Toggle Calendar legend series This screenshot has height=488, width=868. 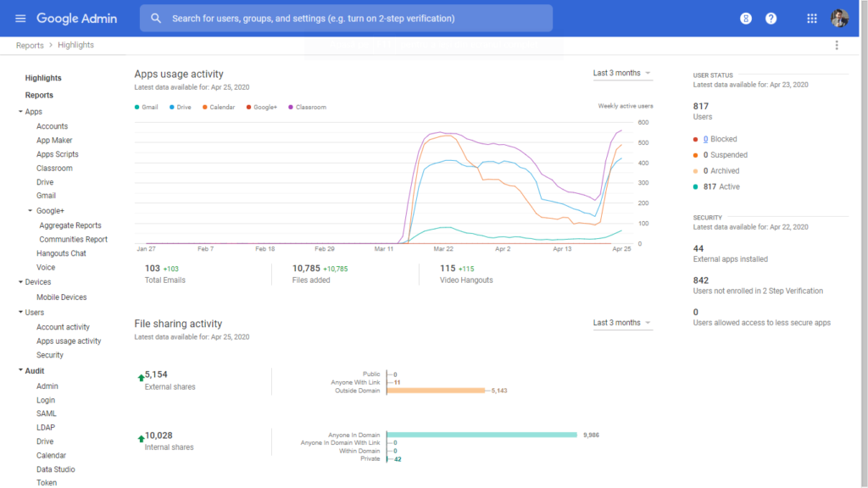tap(219, 108)
